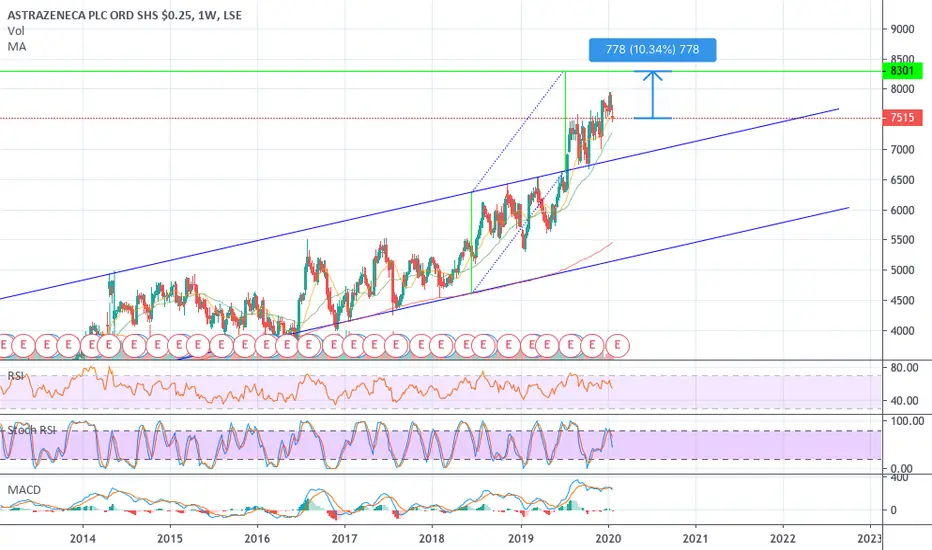Screen dimensions: 932x550
Task: Click the 9000 price axis value
Action: click(902, 29)
